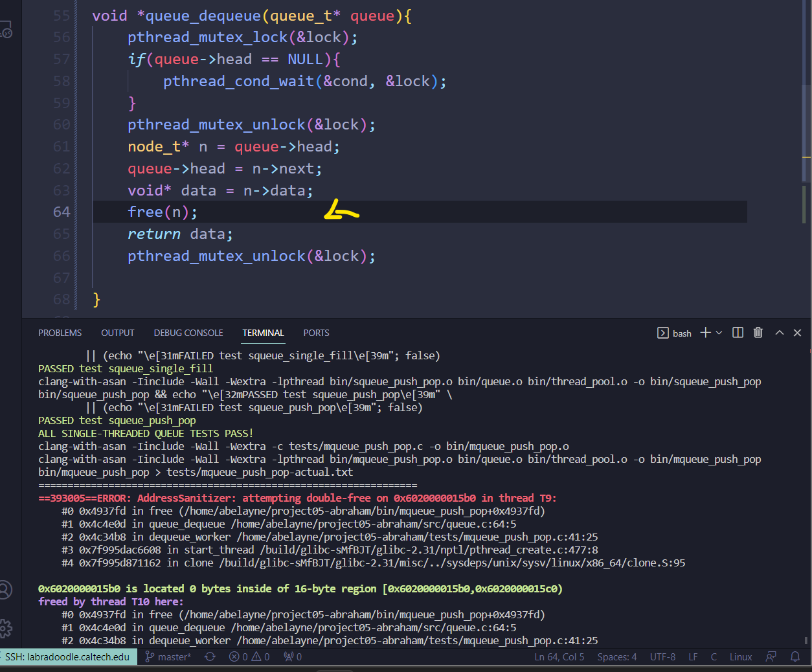Image resolution: width=812 pixels, height=672 pixels.
Task: Switch to the OUTPUT tab
Action: tap(118, 333)
